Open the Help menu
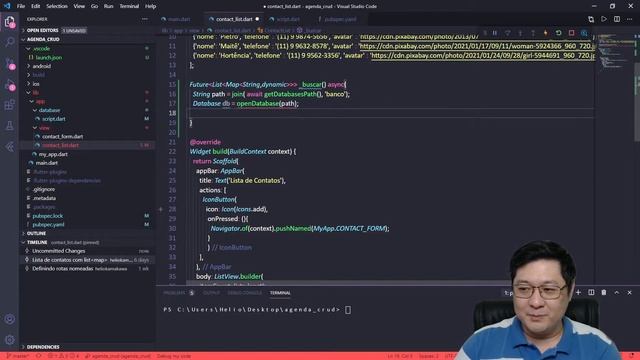This screenshot has height=360, width=640. (x=151, y=6)
